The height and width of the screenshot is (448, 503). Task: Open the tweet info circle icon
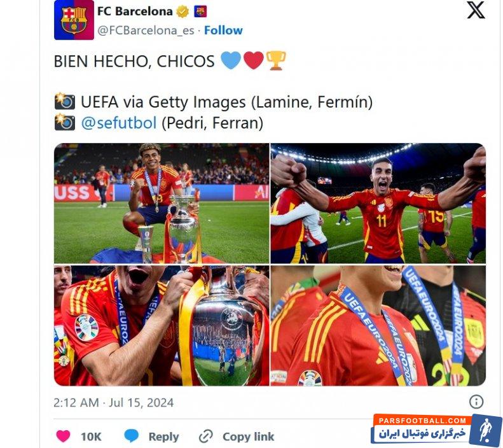pyautogui.click(x=476, y=402)
